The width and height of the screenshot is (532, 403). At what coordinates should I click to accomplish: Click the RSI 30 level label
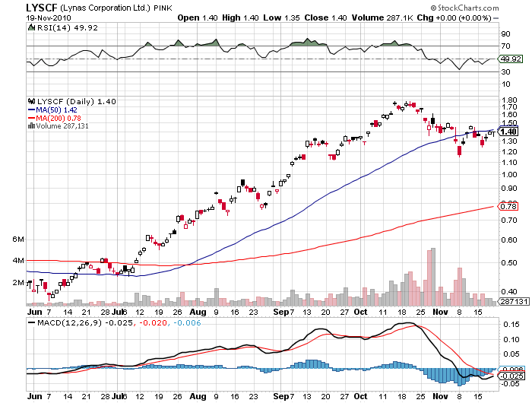pos(505,72)
